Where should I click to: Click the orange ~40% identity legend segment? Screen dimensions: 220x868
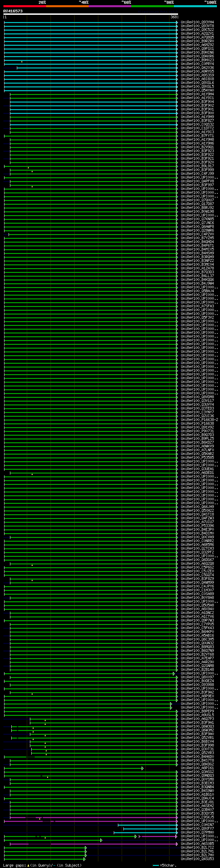click(67, 6)
